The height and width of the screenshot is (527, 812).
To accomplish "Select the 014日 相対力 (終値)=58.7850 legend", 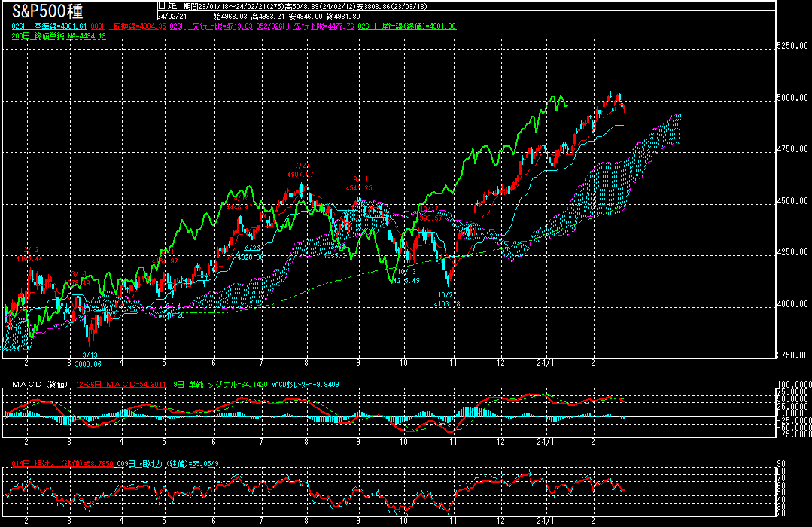I will pos(62,464).
